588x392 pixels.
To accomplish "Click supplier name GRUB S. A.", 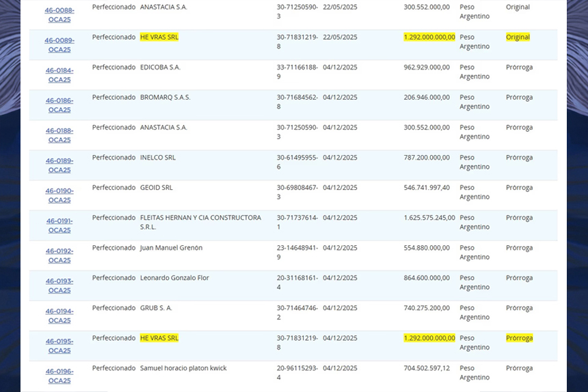I will 156,308.
